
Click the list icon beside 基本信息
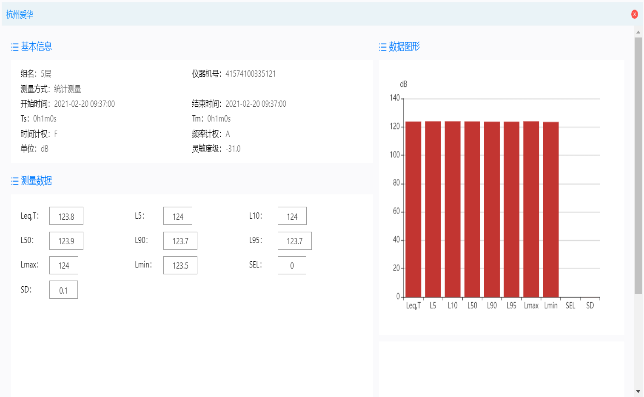point(15,47)
